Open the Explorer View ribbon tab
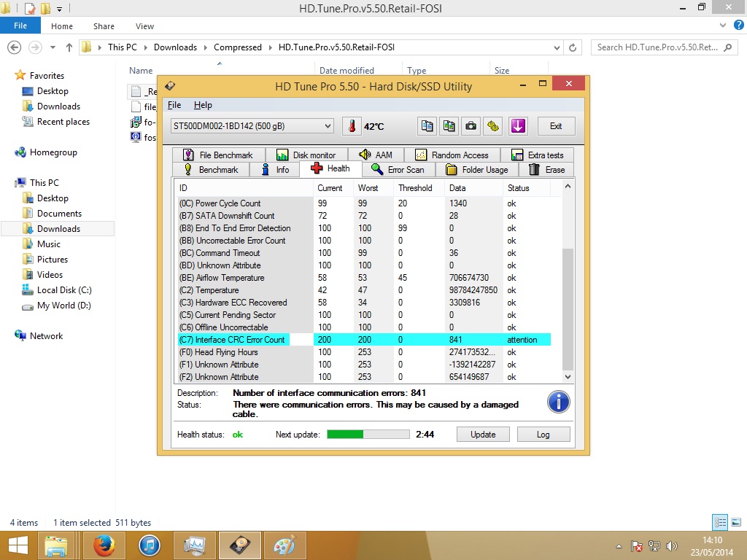The width and height of the screenshot is (747, 560). [144, 26]
